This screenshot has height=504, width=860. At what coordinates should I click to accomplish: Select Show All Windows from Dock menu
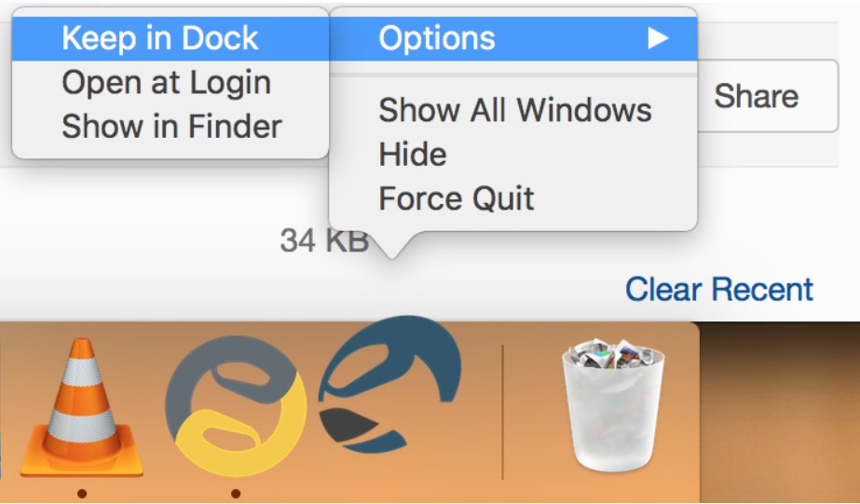[x=512, y=110]
